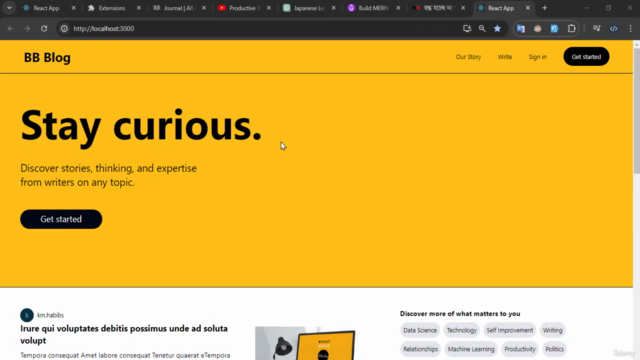
Task: Bookmark this page with the star
Action: [497, 29]
